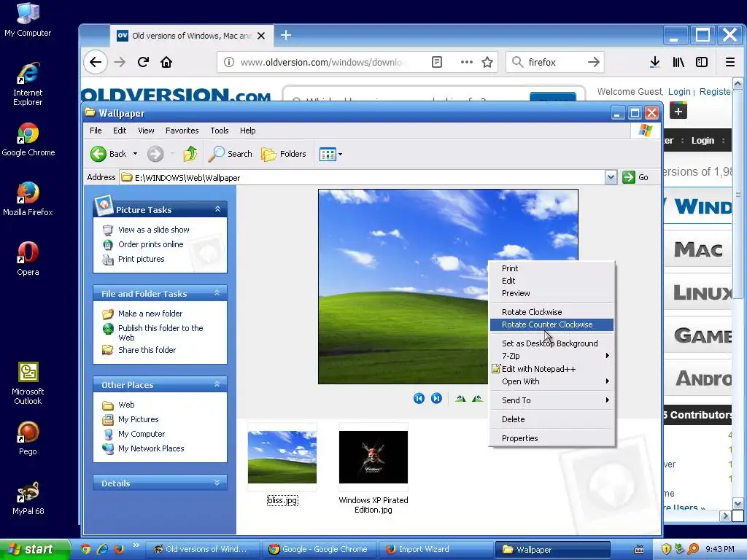Viewport: 747px width, 560px height.
Task: Open the Tools menu
Action: pos(219,131)
